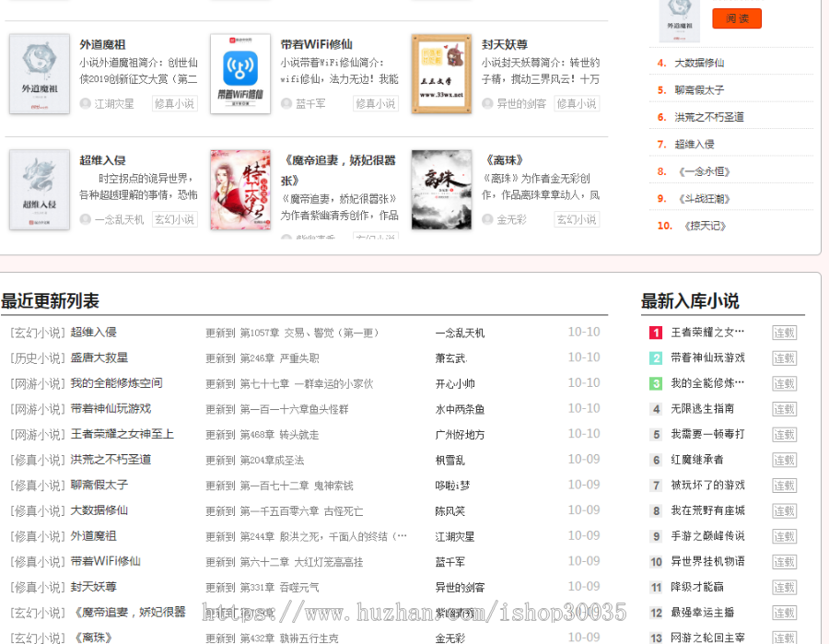Viewport: 829px width, 644px height.
Task: Click the 修真小说 tag next to 外道魔祖
Action: click(173, 104)
